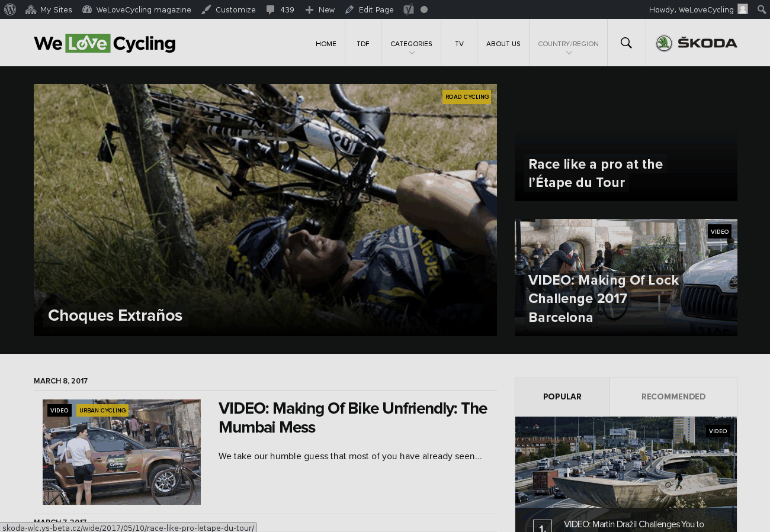
Task: Open ABOUT US page
Action: tap(503, 44)
